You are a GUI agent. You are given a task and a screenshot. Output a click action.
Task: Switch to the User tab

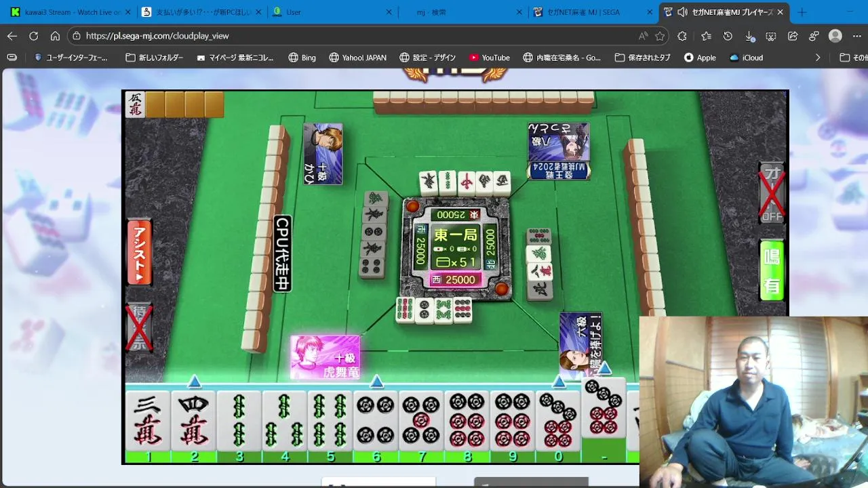[332, 12]
